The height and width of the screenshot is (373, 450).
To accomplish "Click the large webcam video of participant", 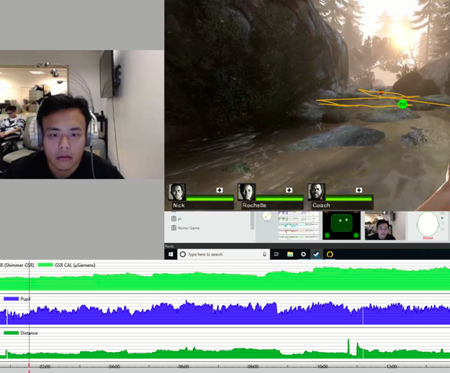I will point(82,114).
